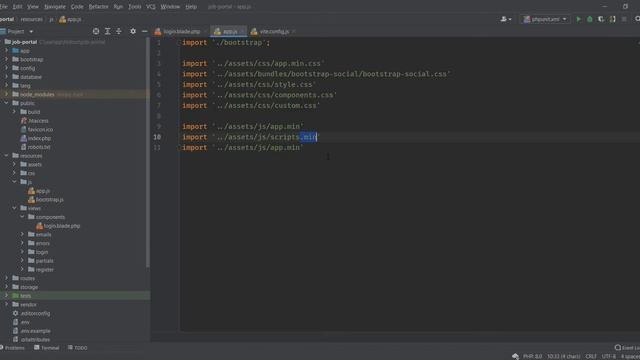Open the Event Log
Screen dimensions: 640x360
click(627, 348)
